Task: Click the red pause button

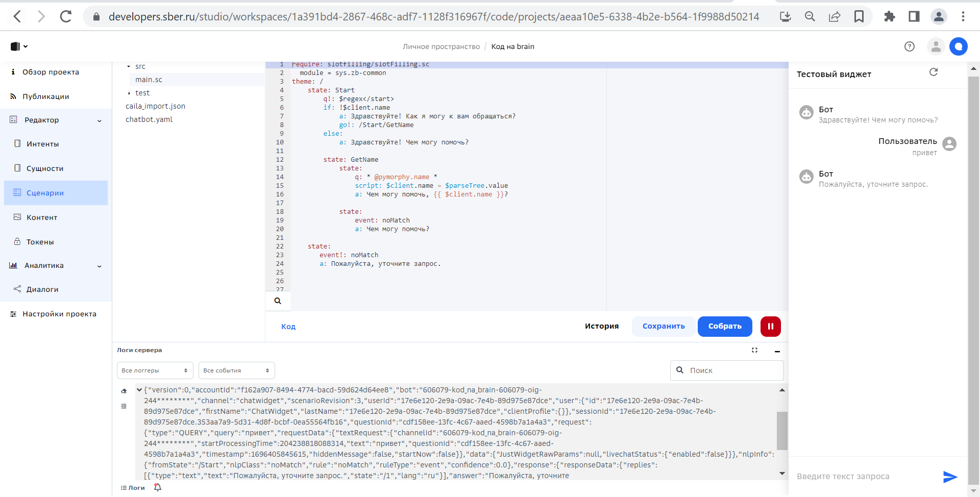Action: 771,327
